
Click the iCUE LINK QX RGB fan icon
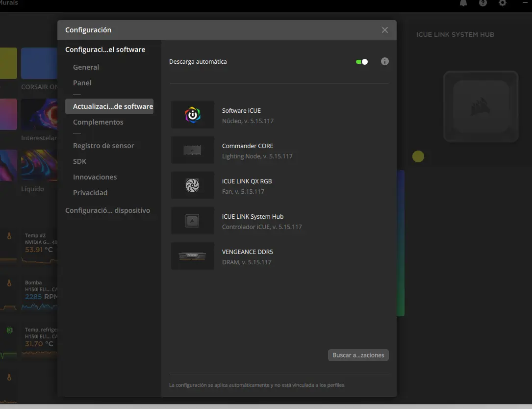[x=192, y=185]
